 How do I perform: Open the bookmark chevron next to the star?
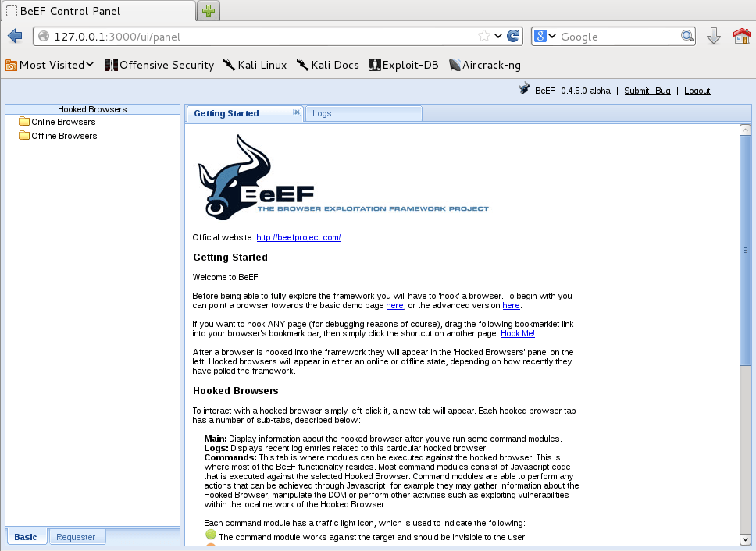[498, 36]
